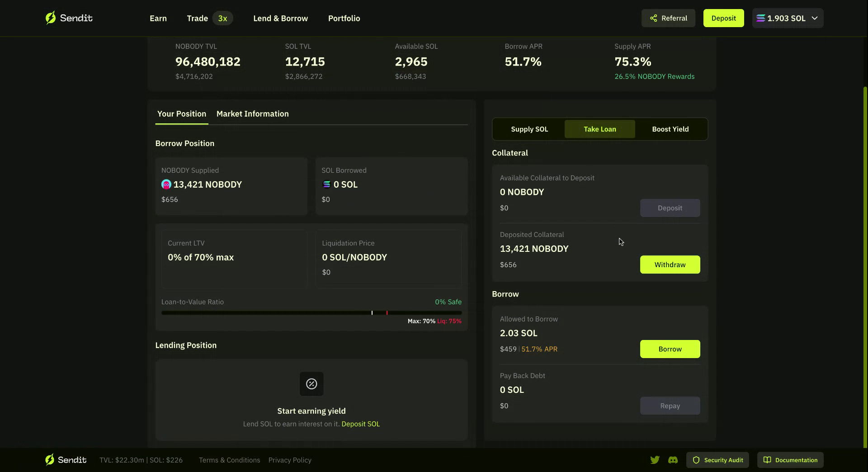Click the Twitter icon in footer
Image resolution: width=868 pixels, height=472 pixels.
655,460
